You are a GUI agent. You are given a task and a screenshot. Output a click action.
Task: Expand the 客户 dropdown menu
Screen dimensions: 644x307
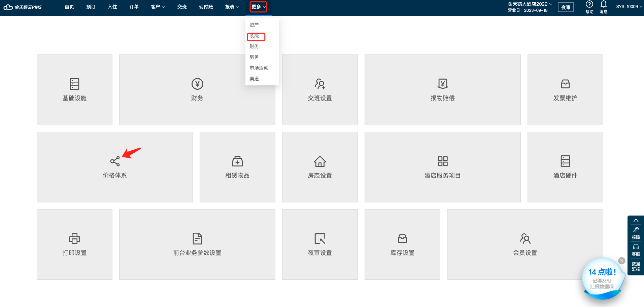click(x=158, y=7)
